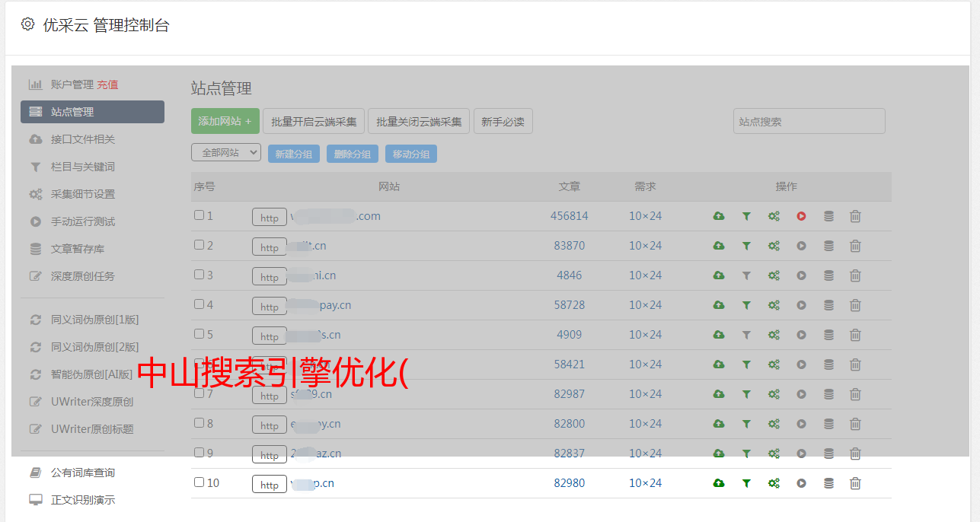Select 站点管理 in the sidebar
The width and height of the screenshot is (980, 522).
(92, 112)
